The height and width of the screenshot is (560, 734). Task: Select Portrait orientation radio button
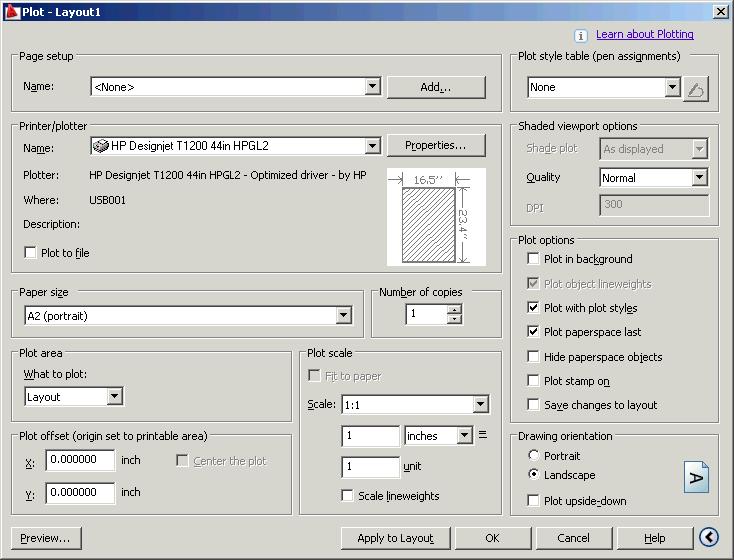pos(533,455)
